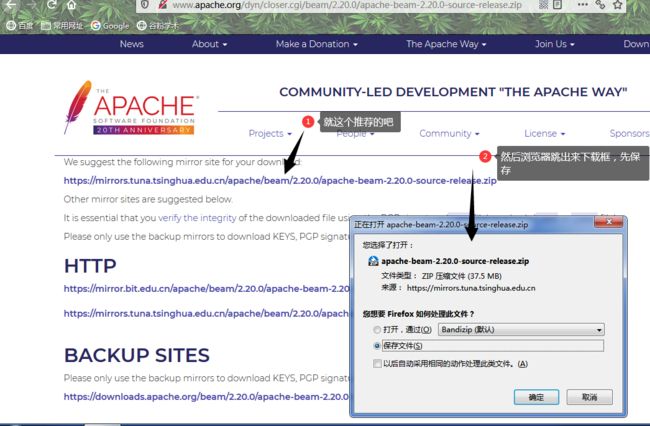Check 以后自动采用相同的动作 checkbox
The height and width of the screenshot is (426, 650).
(377, 364)
